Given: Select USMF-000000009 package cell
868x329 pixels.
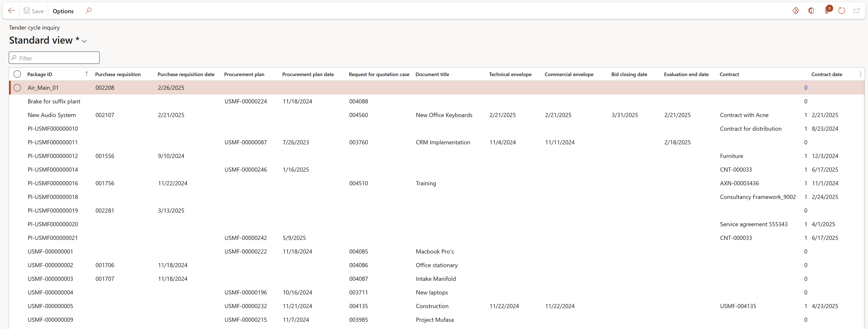Looking at the screenshot, I should [50, 319].
